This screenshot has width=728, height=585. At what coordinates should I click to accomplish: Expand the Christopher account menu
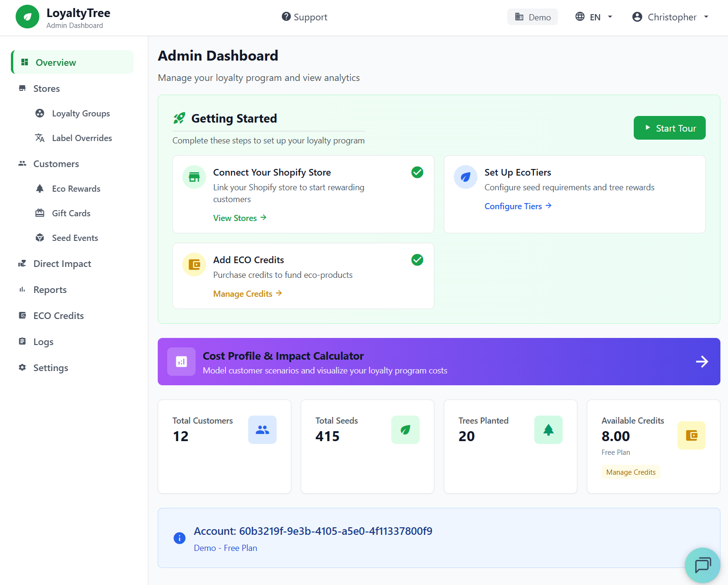(670, 17)
